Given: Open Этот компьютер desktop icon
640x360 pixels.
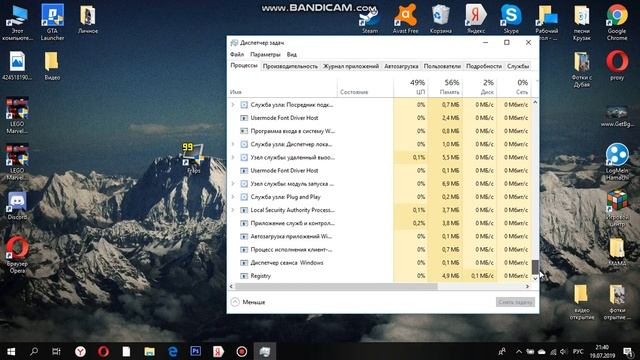Looking at the screenshot, I should click(x=17, y=22).
